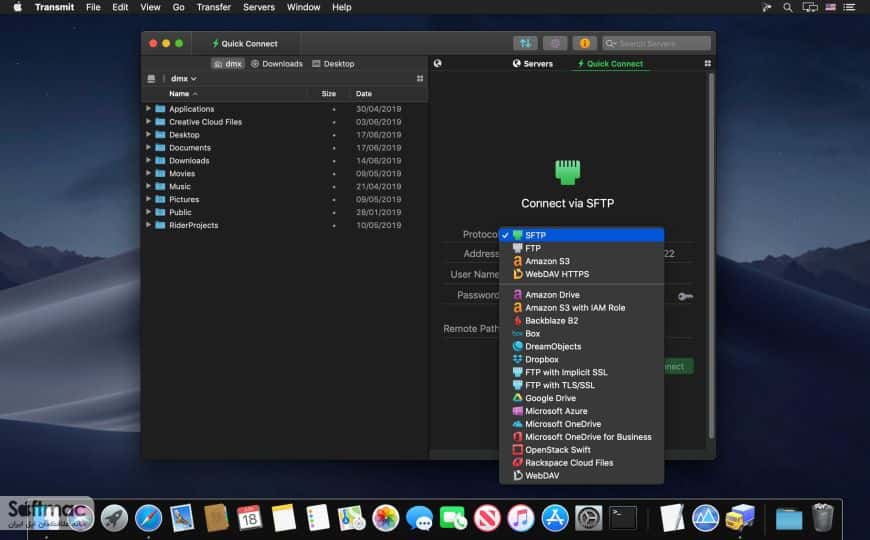The image size is (870, 540).
Task: Expand the Movies folder
Action: point(148,173)
